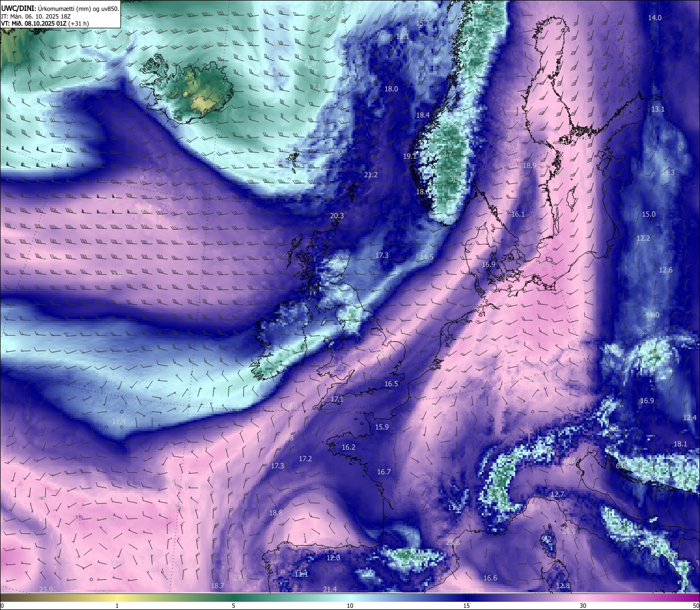
Task: Click the '17.2' value label
Action: click(x=305, y=459)
